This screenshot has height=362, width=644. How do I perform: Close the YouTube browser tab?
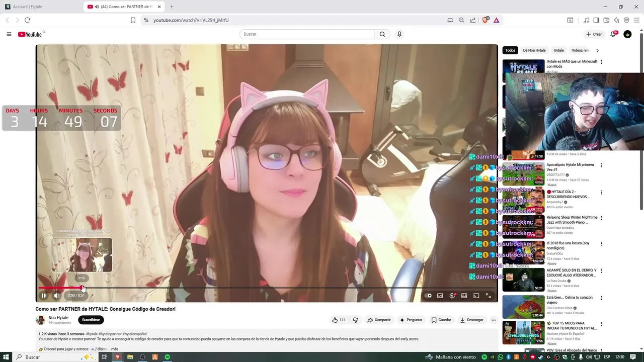tap(159, 7)
